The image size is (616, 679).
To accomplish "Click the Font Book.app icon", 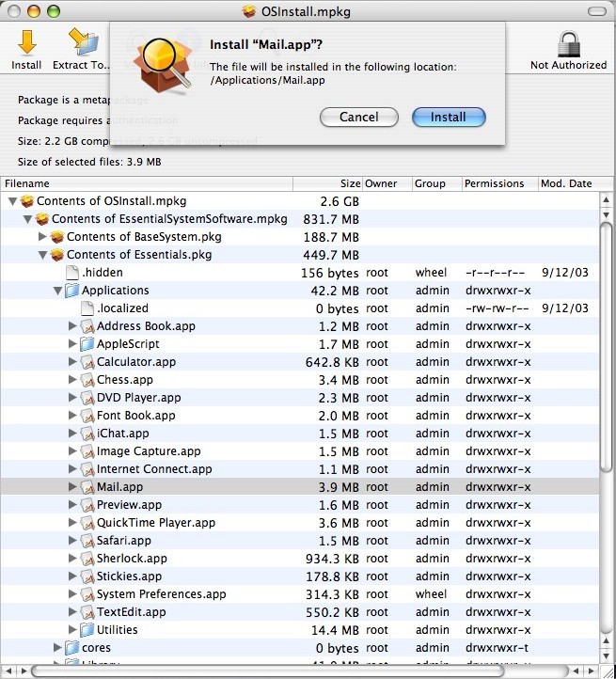I will pos(87,416).
